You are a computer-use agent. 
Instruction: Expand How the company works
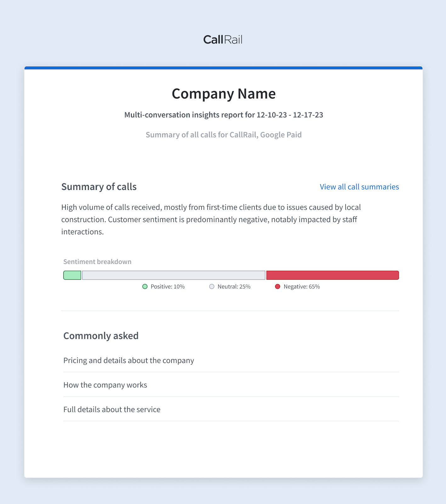pyautogui.click(x=105, y=385)
